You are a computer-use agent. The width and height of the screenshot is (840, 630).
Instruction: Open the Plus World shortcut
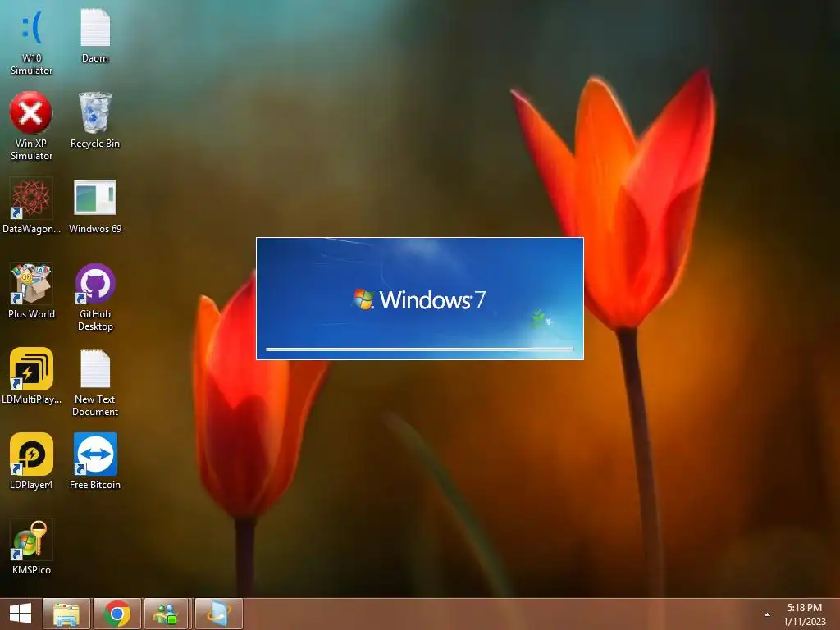31,291
